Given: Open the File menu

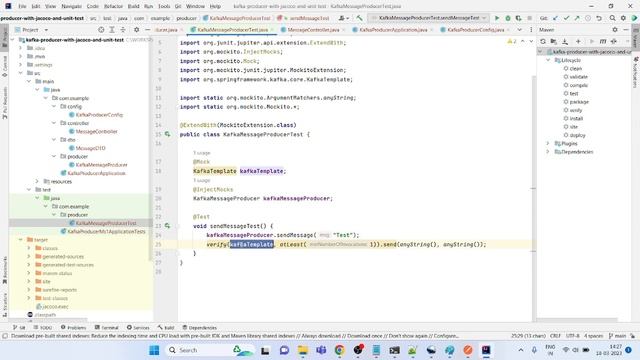Looking at the screenshot, I should coord(22,6).
